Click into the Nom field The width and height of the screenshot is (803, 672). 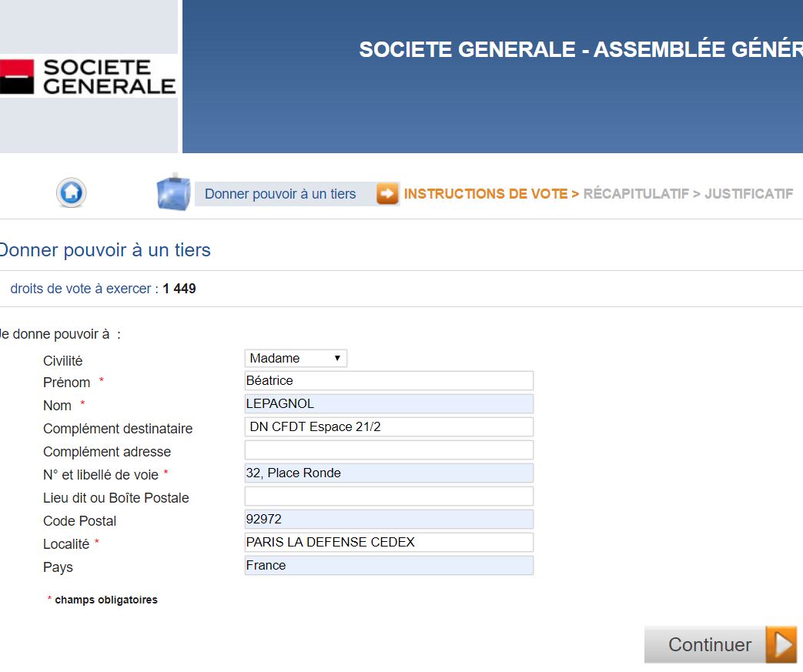point(389,403)
